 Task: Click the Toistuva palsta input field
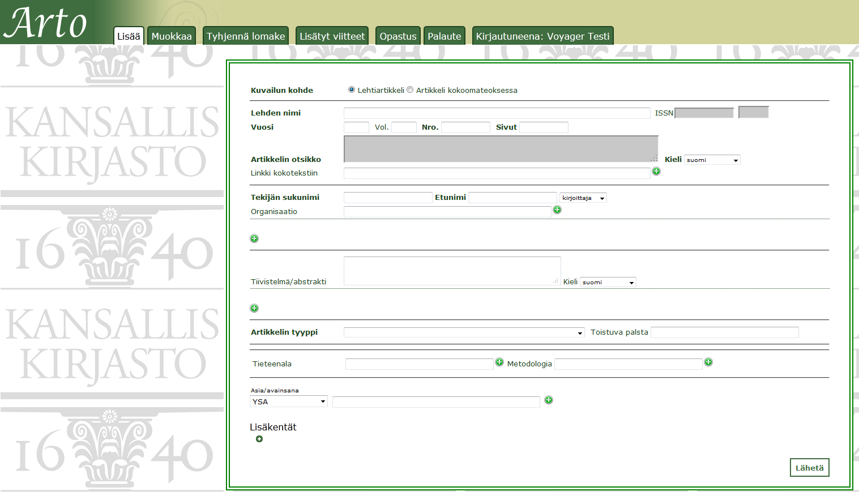click(725, 332)
